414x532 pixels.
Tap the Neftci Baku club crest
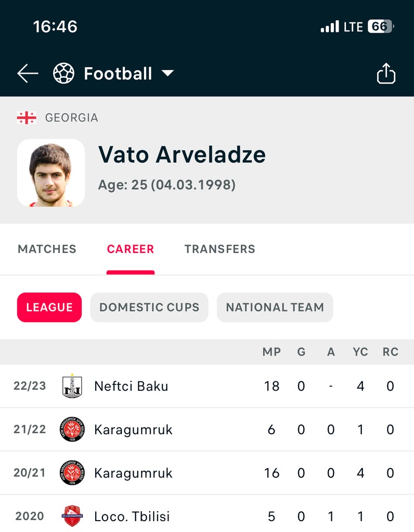pos(72,386)
